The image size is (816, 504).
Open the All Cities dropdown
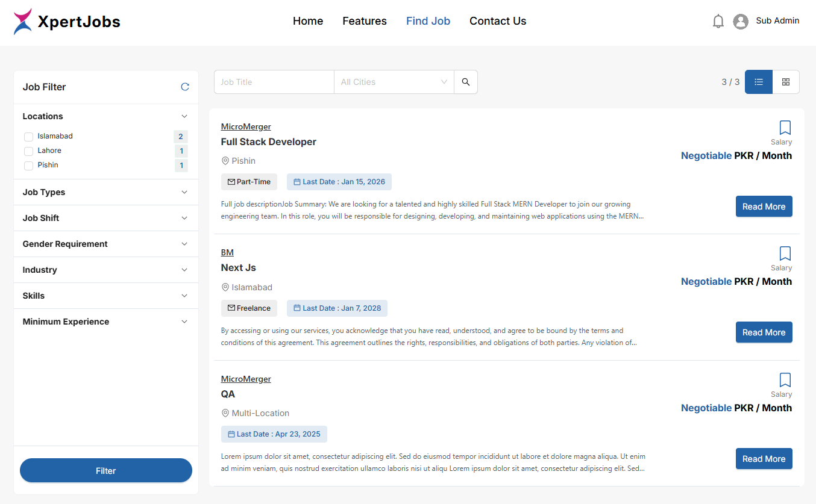point(394,82)
